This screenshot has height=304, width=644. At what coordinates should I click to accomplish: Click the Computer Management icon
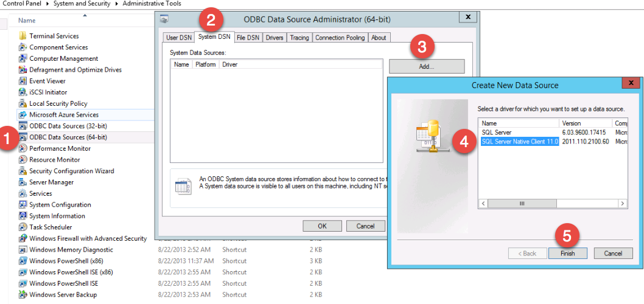click(23, 58)
